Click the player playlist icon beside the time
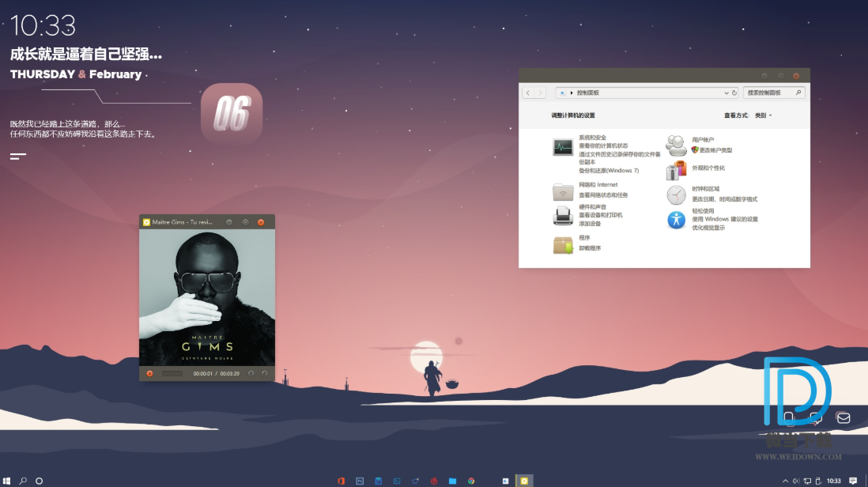 pyautogui.click(x=251, y=373)
